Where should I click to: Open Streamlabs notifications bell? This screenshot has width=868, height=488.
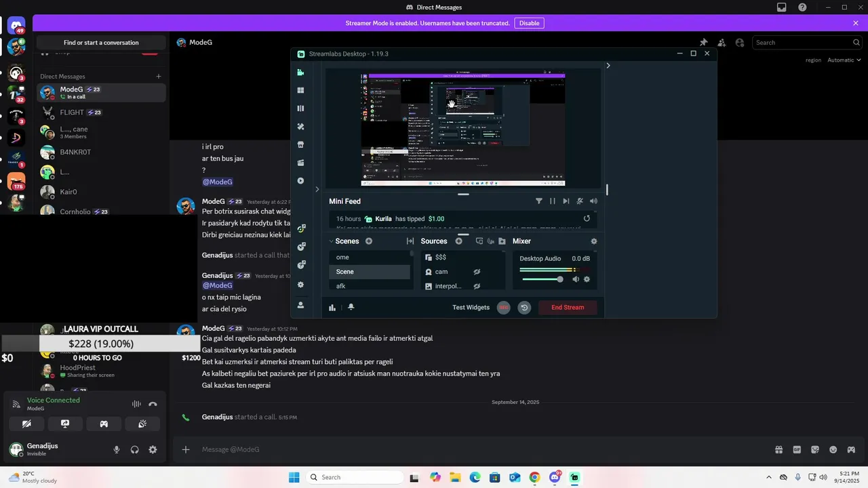351,307
